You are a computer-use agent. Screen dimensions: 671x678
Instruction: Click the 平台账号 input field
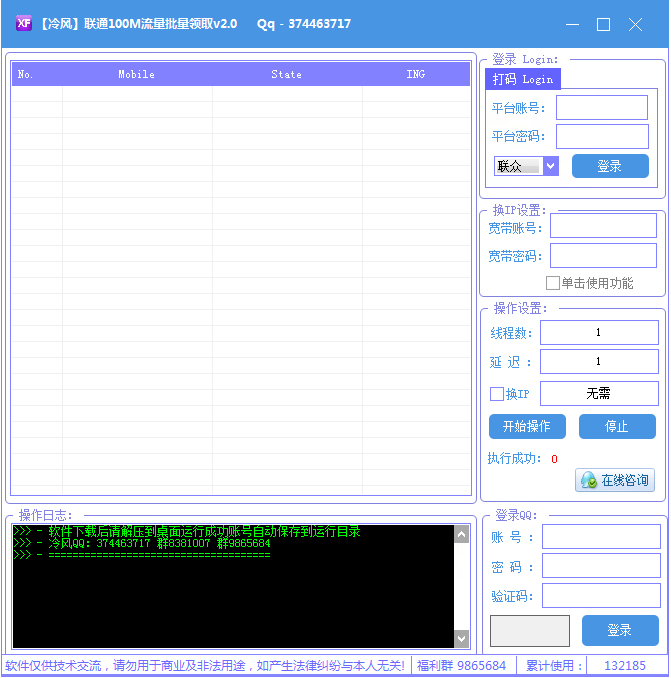602,107
